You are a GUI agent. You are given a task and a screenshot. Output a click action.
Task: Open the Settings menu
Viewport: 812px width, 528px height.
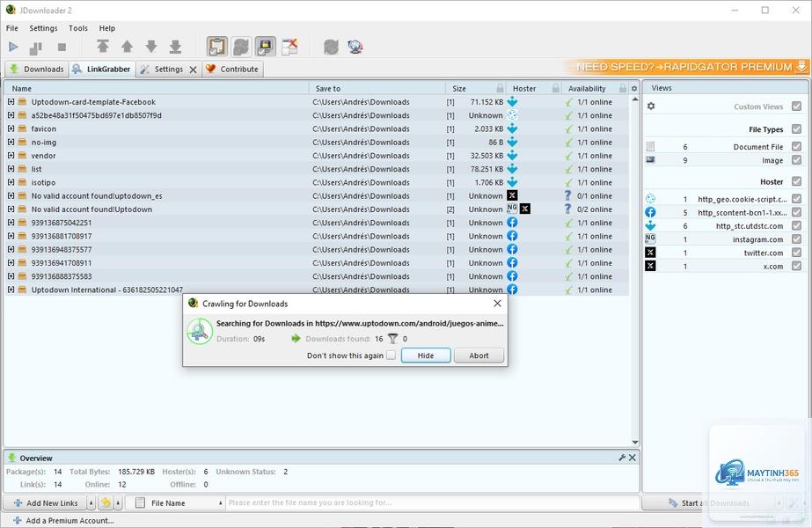43,28
